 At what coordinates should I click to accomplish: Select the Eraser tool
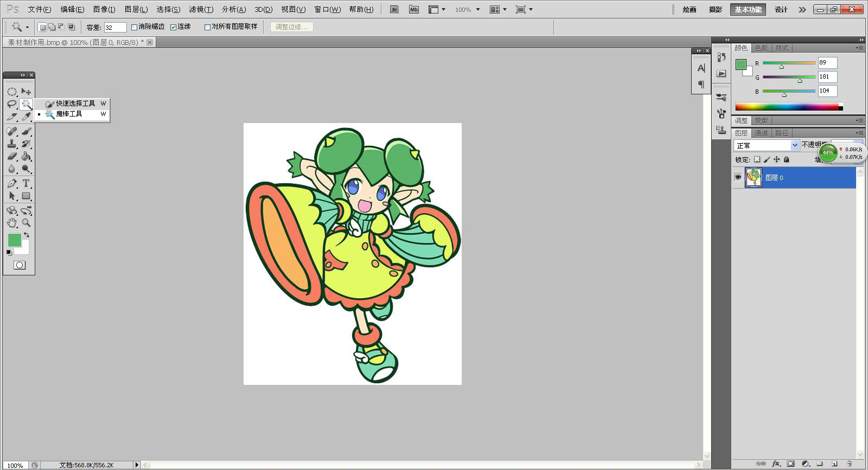pyautogui.click(x=11, y=156)
